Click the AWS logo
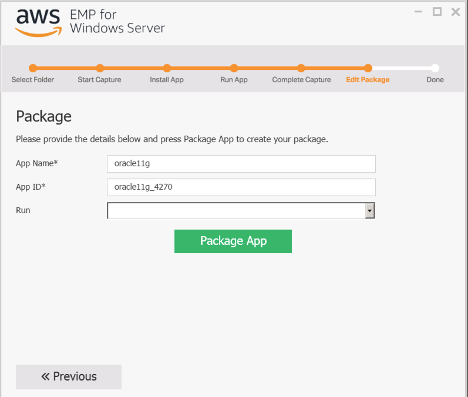 coord(39,22)
